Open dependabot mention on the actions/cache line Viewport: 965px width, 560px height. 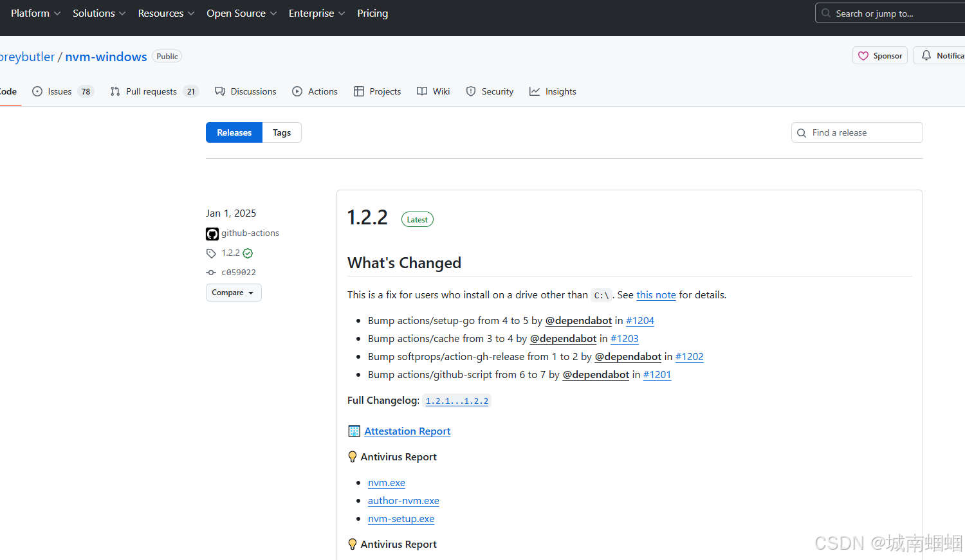564,339
